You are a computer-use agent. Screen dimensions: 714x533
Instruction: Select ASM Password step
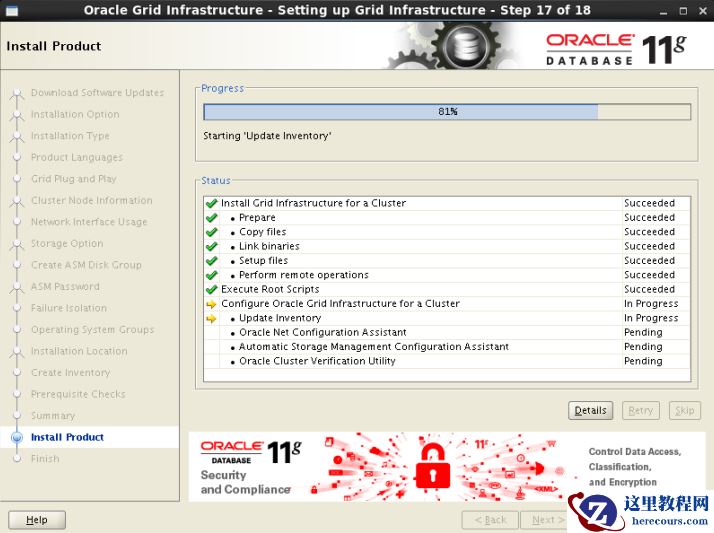pos(65,287)
